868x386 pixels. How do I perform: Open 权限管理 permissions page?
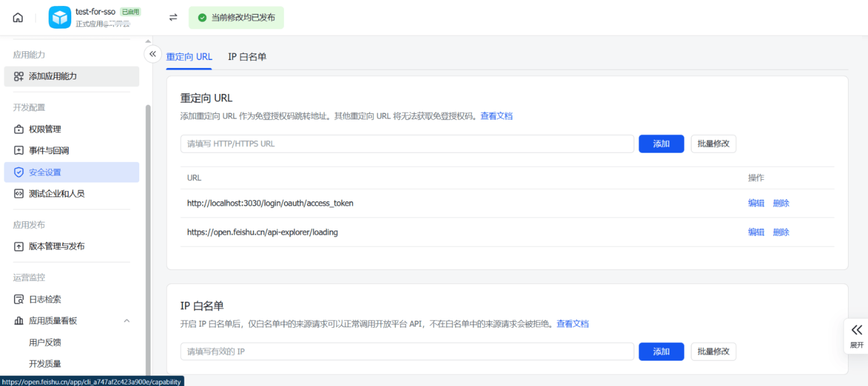pos(45,129)
